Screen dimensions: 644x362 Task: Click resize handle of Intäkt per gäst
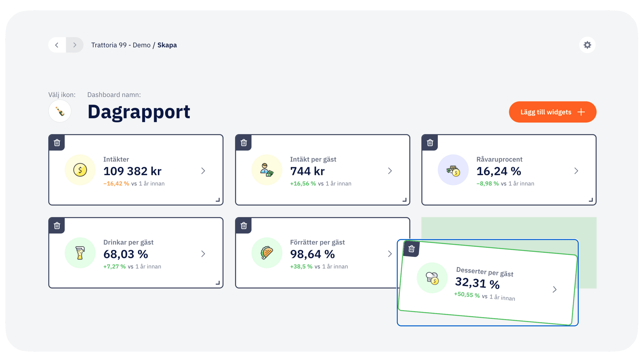(405, 200)
